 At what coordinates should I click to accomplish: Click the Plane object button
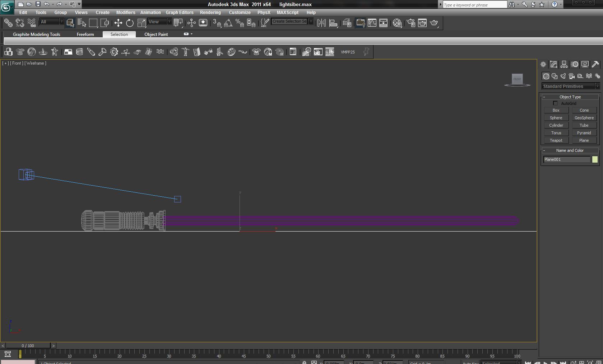pos(584,140)
